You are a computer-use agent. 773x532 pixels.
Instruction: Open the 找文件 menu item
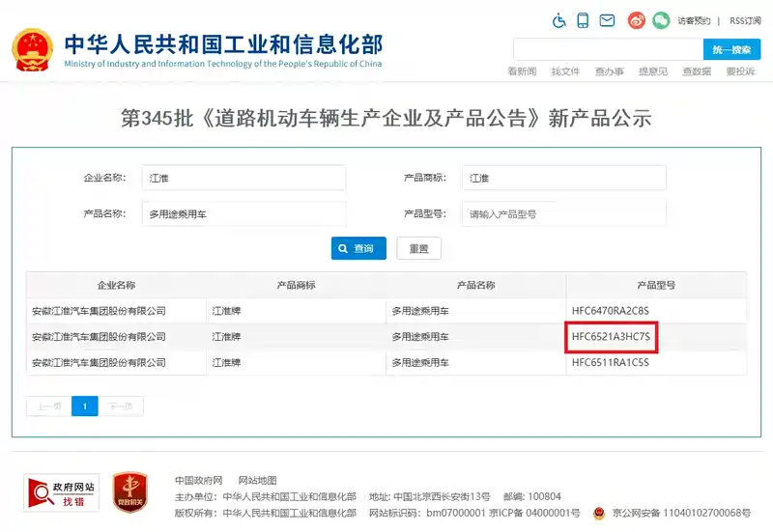[565, 71]
